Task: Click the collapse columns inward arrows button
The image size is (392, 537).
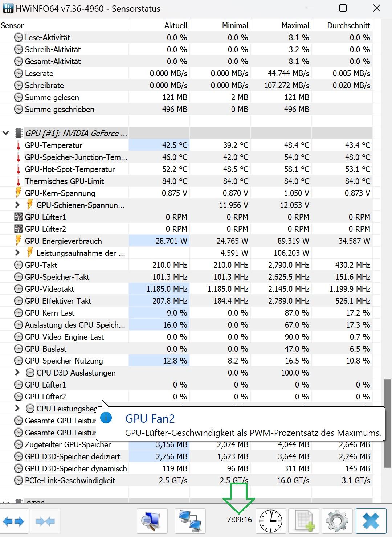Action: coord(45,521)
